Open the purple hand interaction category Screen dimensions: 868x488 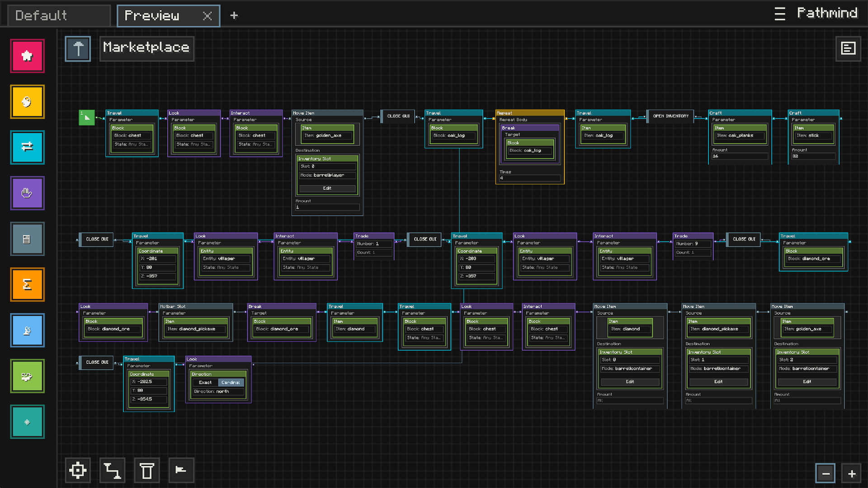tap(27, 193)
